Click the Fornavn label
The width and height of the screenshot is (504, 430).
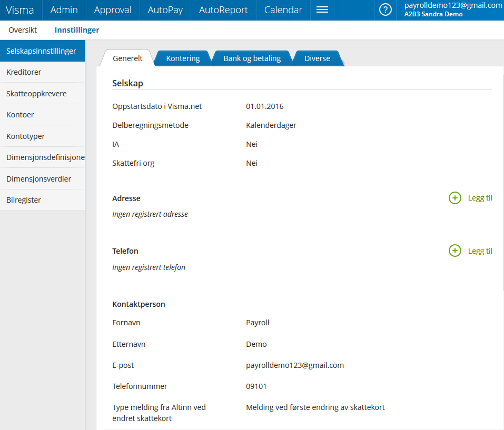pyautogui.click(x=126, y=323)
